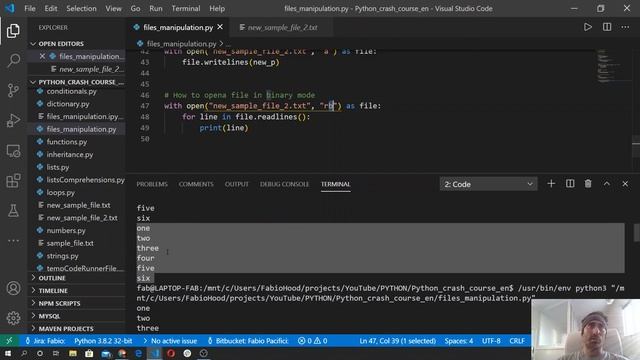Viewport: 640px width, 360px height.
Task: Close the files_manipulation.py editor tab
Action: point(220,27)
